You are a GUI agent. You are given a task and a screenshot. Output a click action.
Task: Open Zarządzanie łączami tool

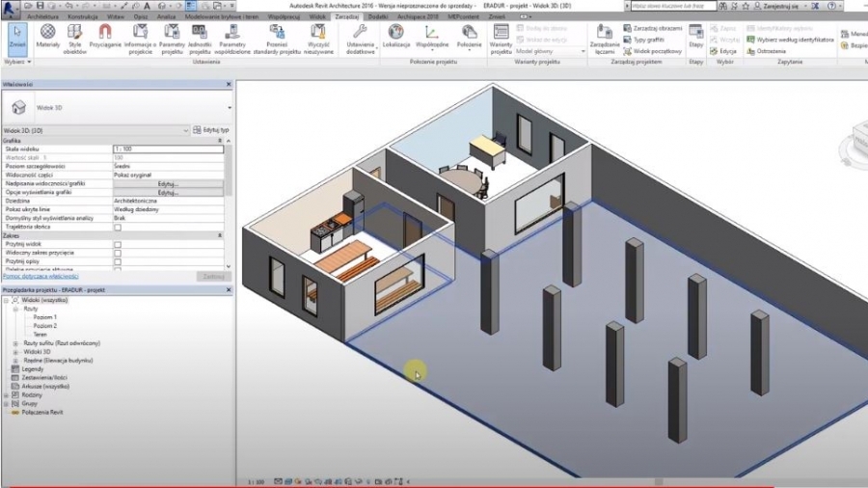point(604,37)
